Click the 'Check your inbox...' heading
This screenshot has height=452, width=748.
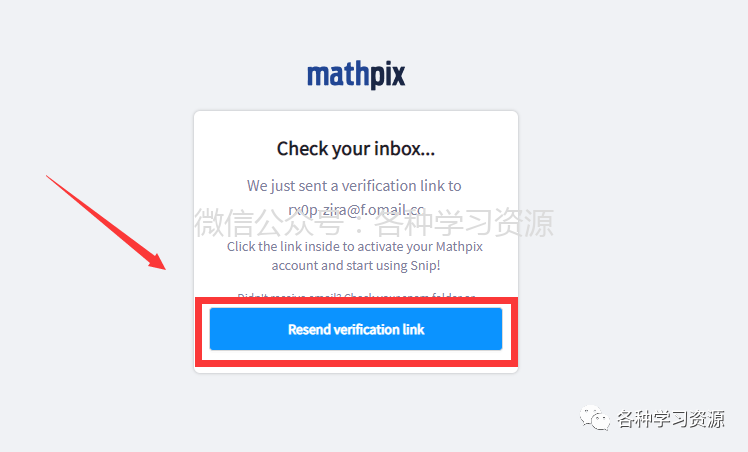click(356, 149)
